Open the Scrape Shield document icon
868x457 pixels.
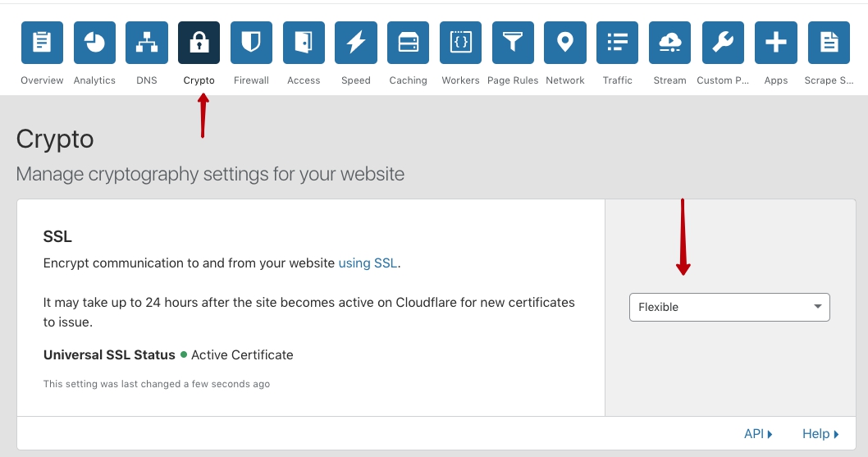click(829, 43)
